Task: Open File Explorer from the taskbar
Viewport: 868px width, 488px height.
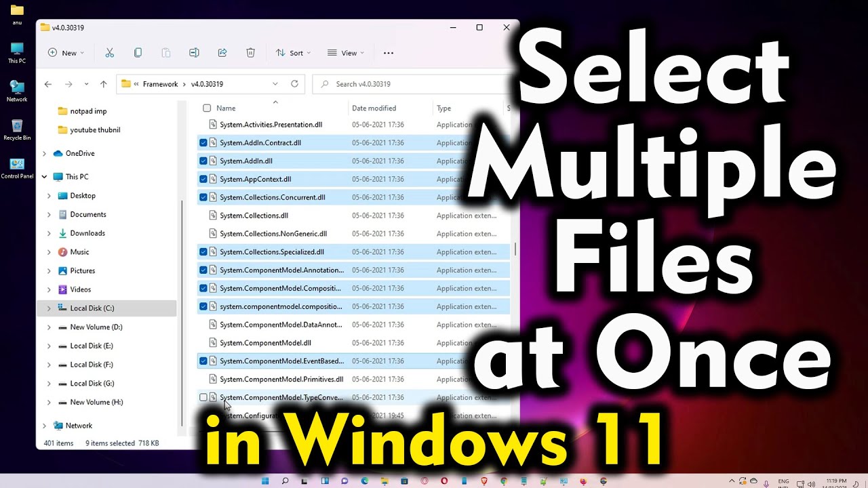Action: 384,481
